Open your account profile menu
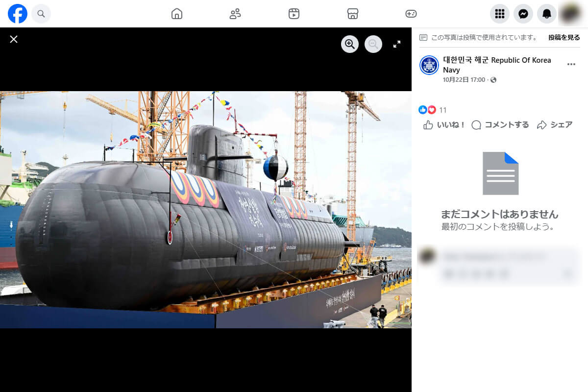Viewport: 588px width, 392px height. click(x=570, y=14)
